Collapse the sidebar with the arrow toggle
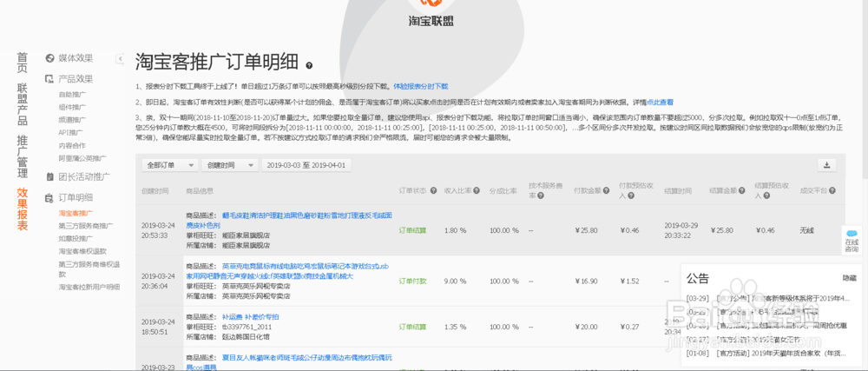Viewport: 868px width, 371px height. pyautogui.click(x=120, y=59)
